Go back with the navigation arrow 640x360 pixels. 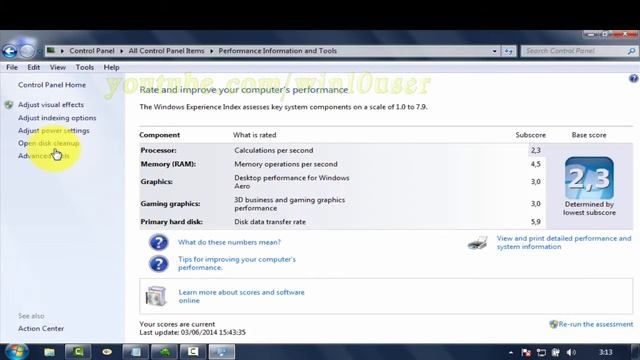10,51
